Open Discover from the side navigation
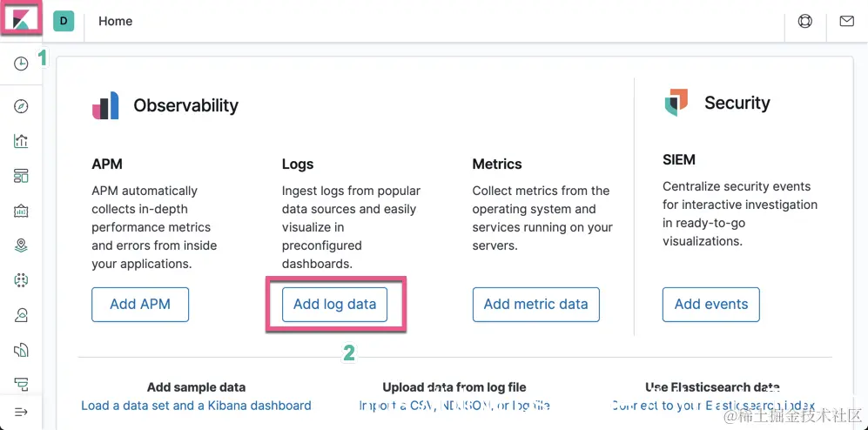This screenshot has width=868, height=430. click(21, 106)
